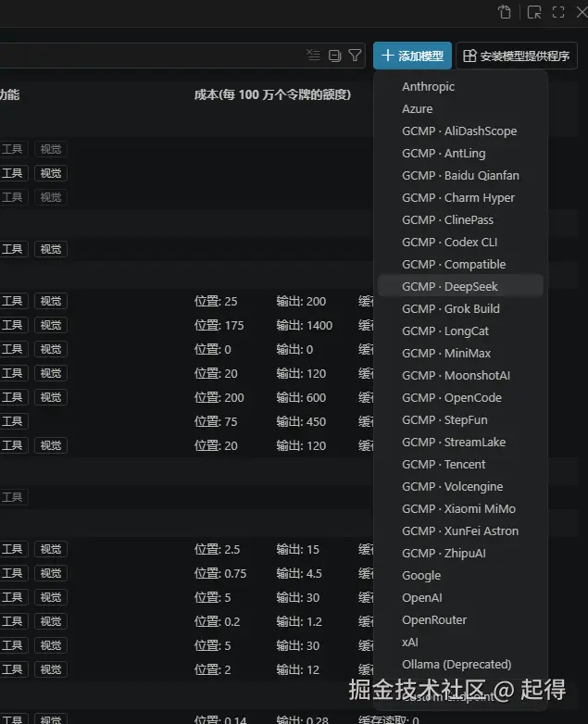Click 安装模型提供程序 button

(517, 56)
